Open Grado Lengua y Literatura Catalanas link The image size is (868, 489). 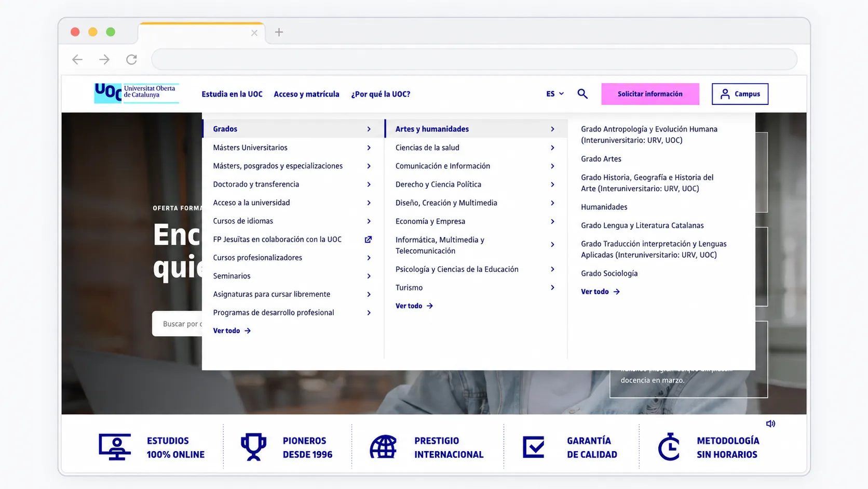tap(642, 226)
